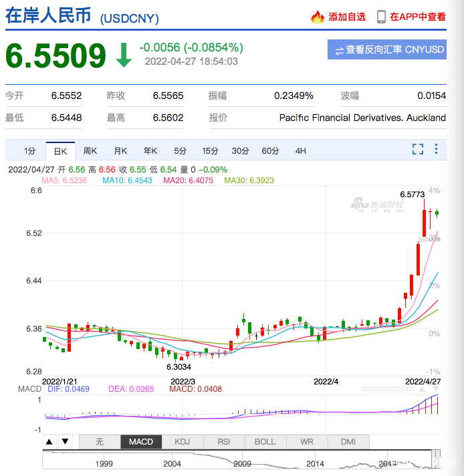Image resolution: width=464 pixels, height=476 pixels.
Task: Select the 周K chart tab
Action: click(90, 151)
